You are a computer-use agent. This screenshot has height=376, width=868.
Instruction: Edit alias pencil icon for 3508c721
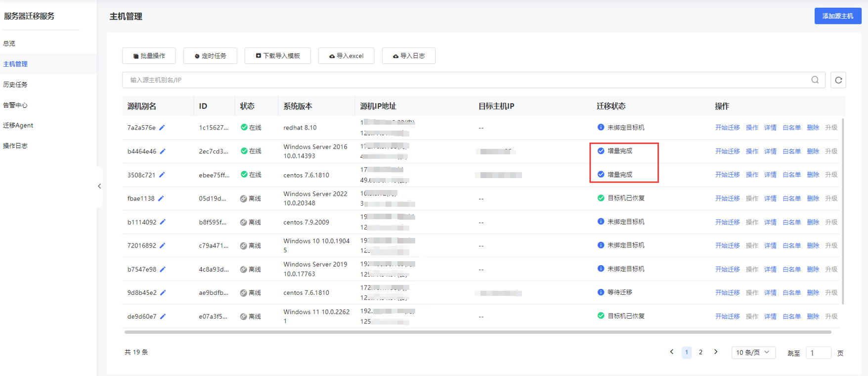click(x=162, y=175)
